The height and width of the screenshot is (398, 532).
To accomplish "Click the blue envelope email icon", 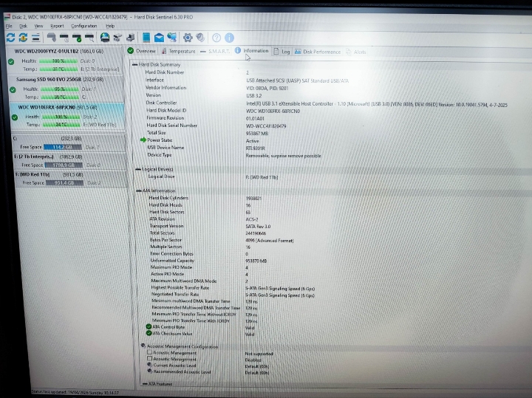I will click(x=159, y=38).
